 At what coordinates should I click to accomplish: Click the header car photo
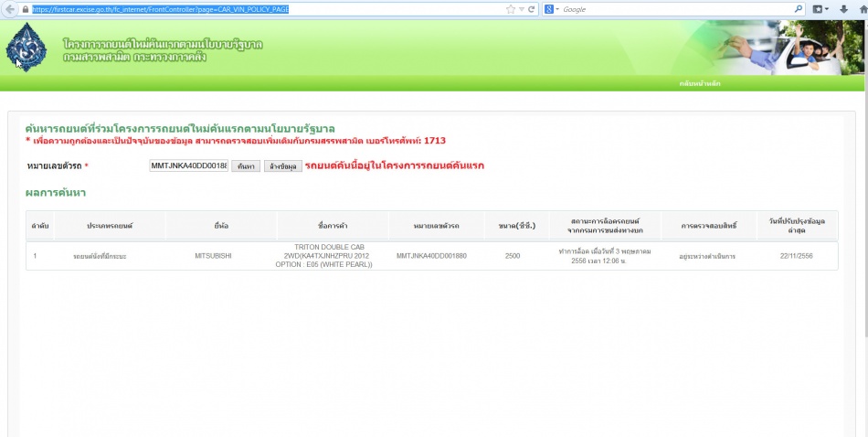[x=789, y=48]
